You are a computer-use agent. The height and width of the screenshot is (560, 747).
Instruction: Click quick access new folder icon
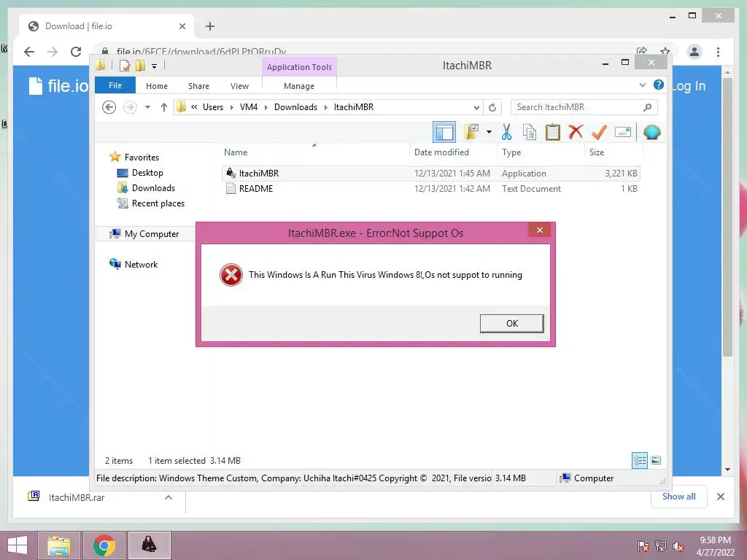(x=140, y=65)
